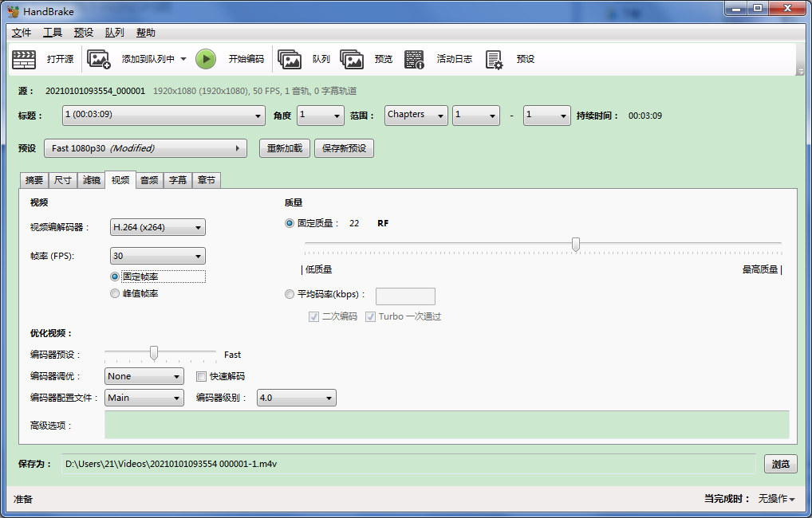Click the Start Encode (开始编码) label
This screenshot has width=812, height=518.
(x=246, y=59)
